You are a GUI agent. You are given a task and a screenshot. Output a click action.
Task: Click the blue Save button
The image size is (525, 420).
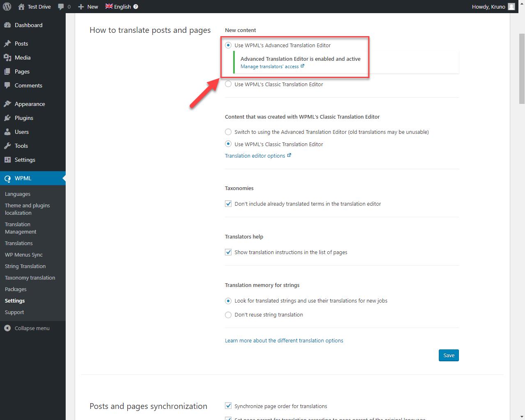[448, 355]
